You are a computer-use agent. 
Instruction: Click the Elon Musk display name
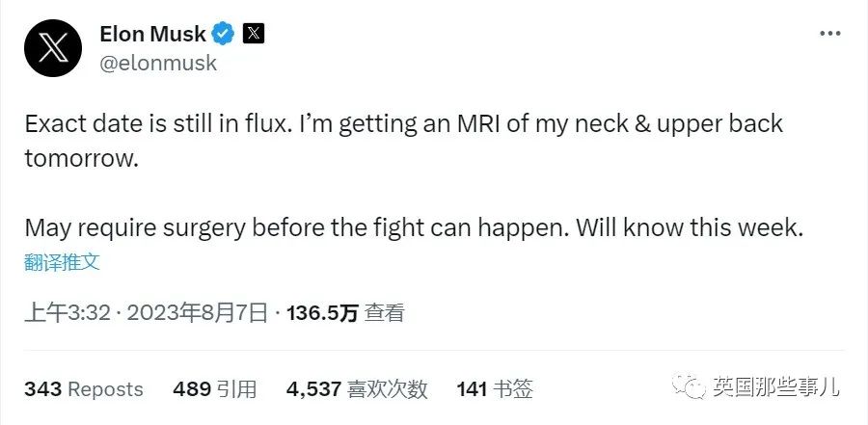(152, 35)
